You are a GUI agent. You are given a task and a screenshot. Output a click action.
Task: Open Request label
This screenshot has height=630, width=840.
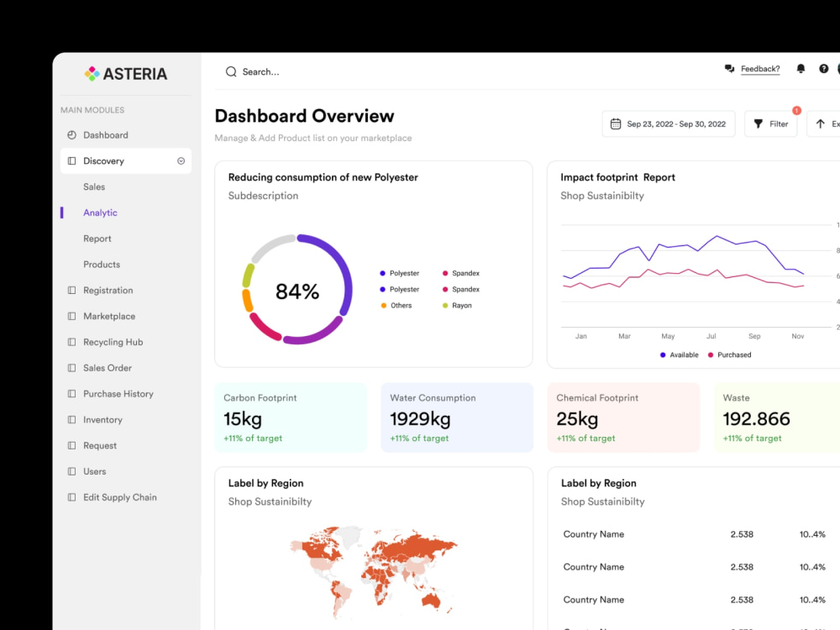[100, 445]
